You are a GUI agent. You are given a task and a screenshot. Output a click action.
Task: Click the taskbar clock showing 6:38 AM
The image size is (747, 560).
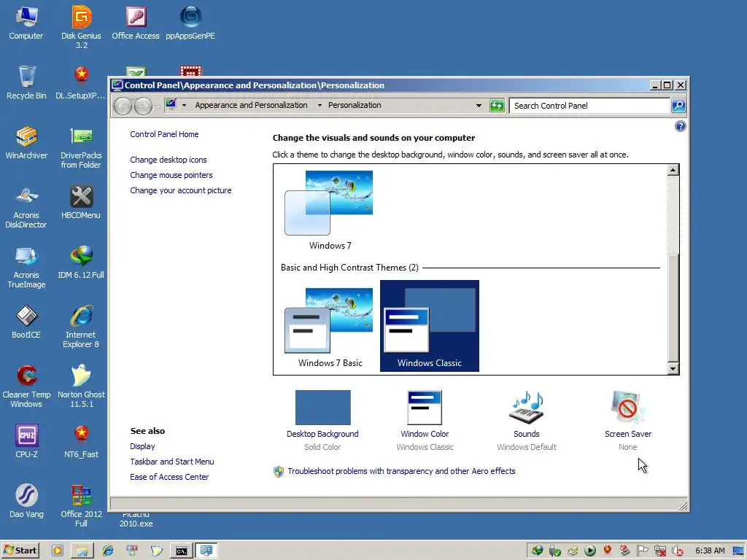pyautogui.click(x=710, y=551)
